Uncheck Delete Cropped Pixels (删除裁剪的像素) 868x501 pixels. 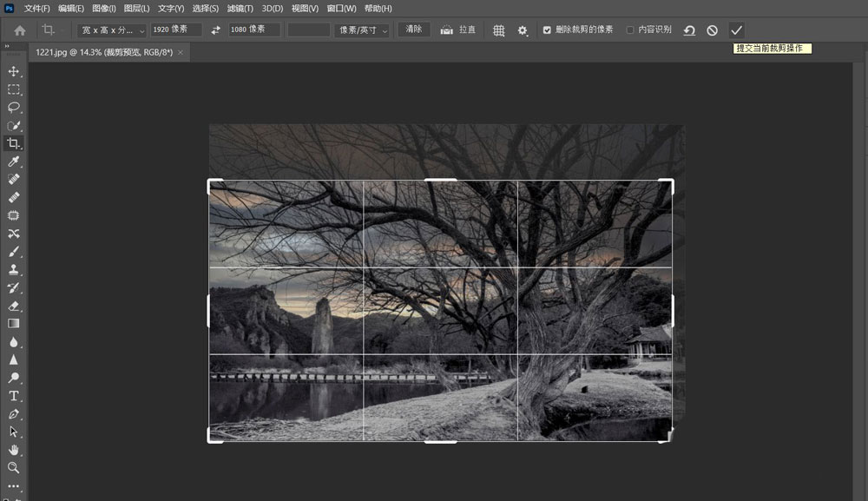tap(547, 30)
